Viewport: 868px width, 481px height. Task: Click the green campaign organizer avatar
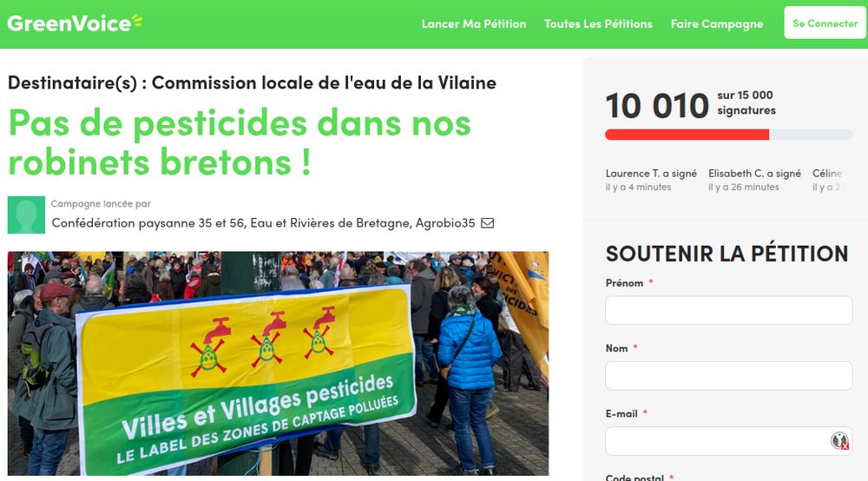click(26, 214)
